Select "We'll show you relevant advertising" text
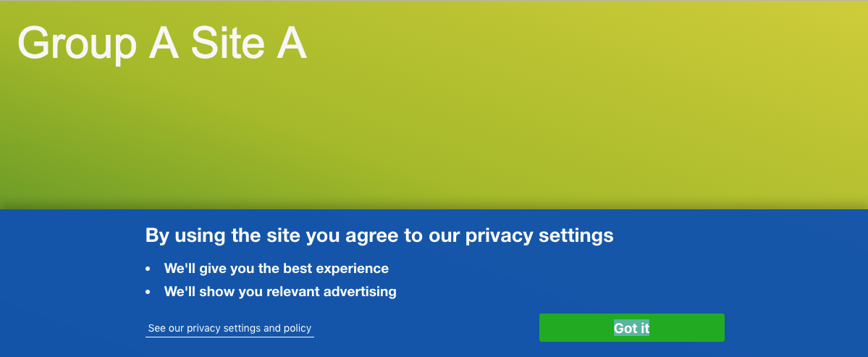Viewport: 868px width, 357px height. click(280, 291)
